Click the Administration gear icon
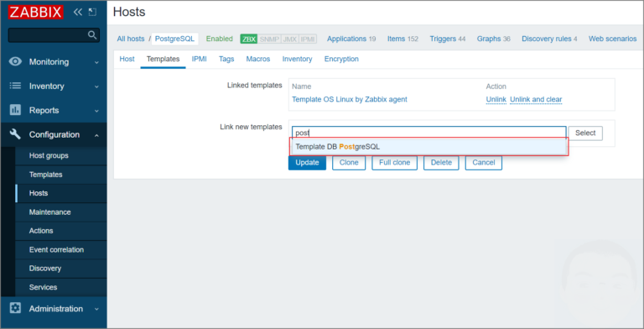 pos(16,309)
